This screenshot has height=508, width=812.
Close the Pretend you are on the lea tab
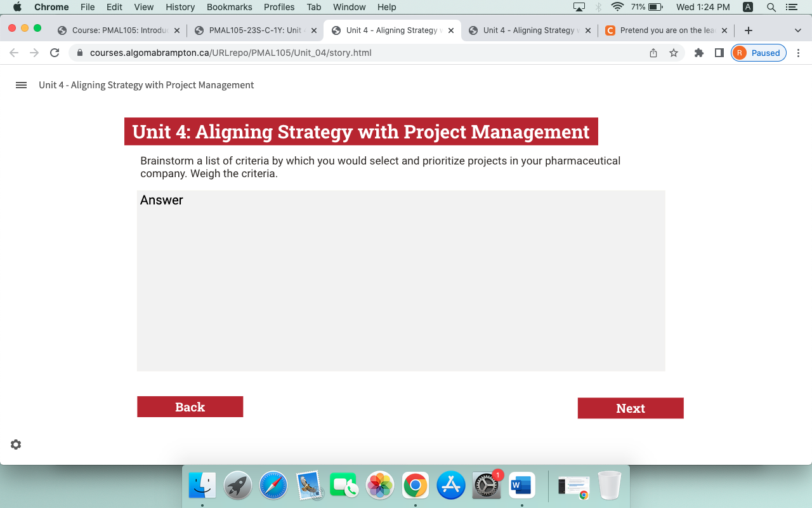(x=724, y=30)
